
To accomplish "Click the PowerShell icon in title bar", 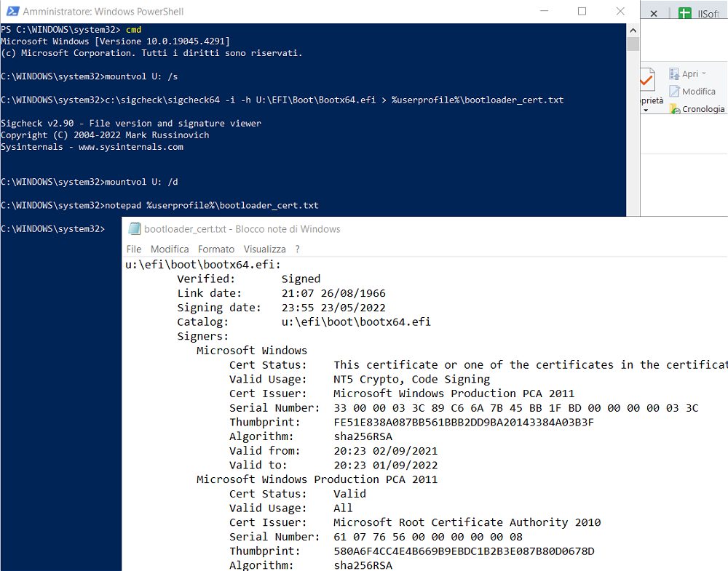I will click(12, 12).
